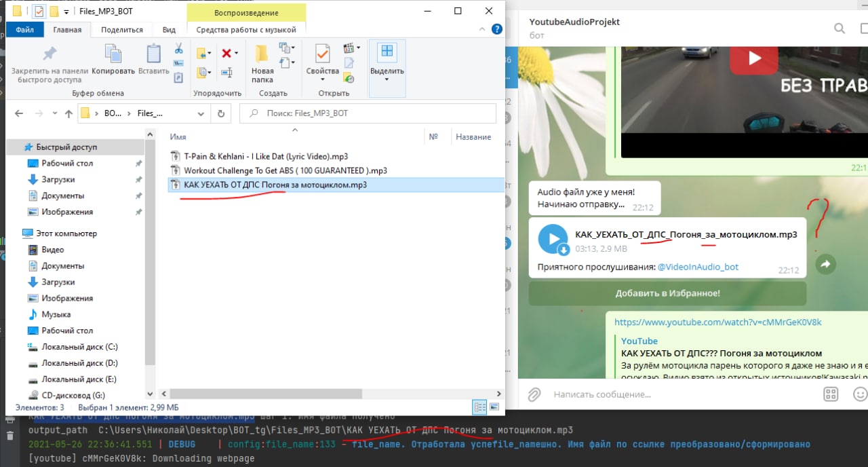The width and height of the screenshot is (868, 467).
Task: Open the Move to dropdown
Action: 203,53
